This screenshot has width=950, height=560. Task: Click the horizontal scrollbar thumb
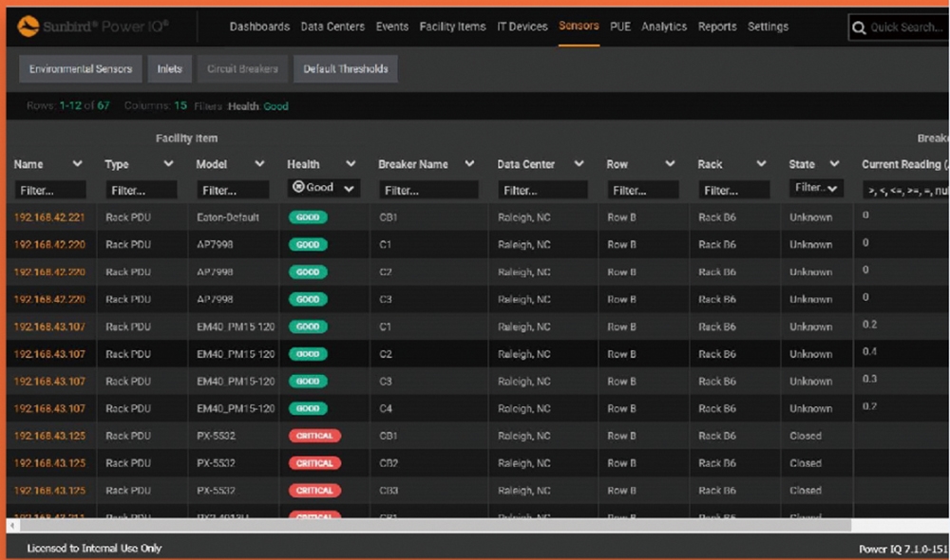pos(434,526)
